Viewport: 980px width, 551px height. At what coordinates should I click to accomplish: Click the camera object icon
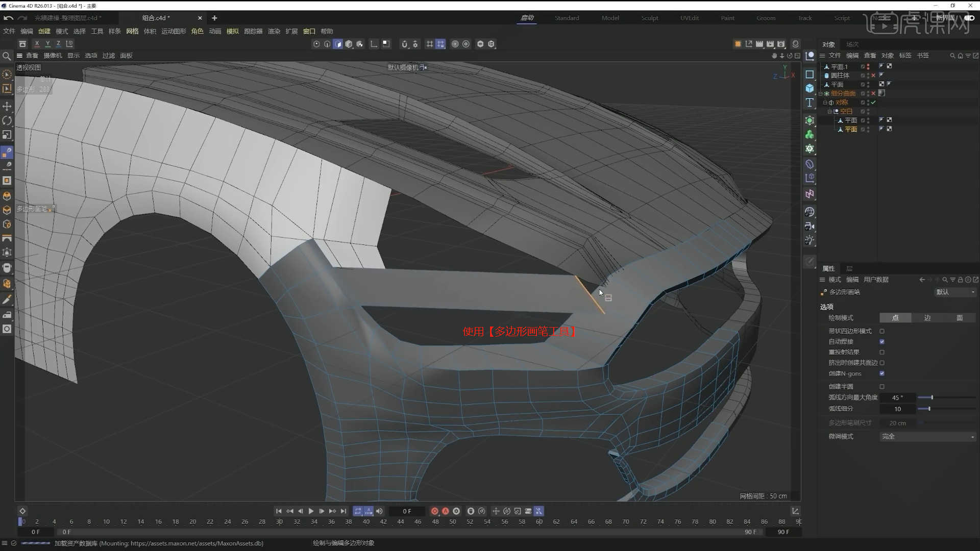coord(810,226)
